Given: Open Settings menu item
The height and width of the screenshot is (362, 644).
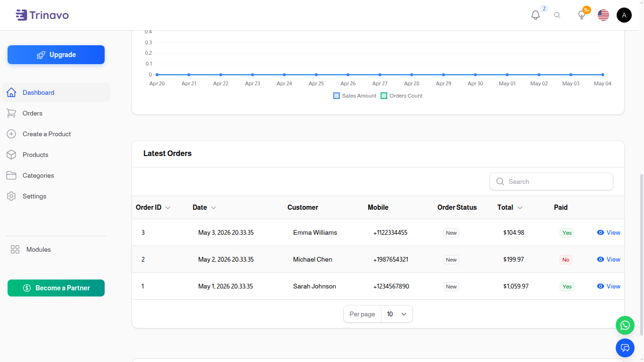Looking at the screenshot, I should [56, 196].
